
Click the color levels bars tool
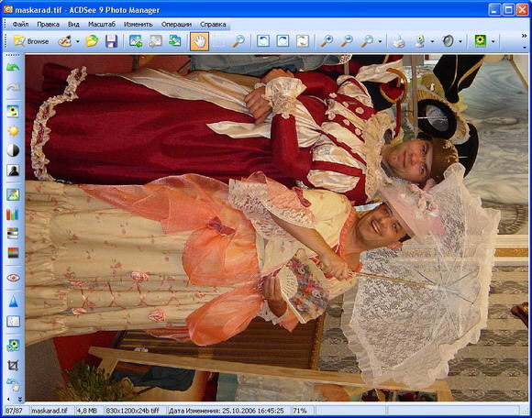coord(13,214)
